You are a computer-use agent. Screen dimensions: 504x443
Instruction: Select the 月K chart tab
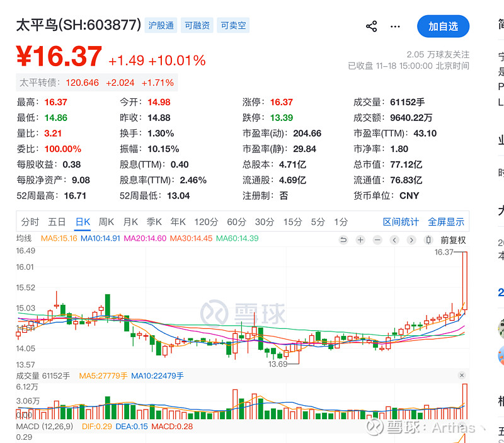coord(130,222)
